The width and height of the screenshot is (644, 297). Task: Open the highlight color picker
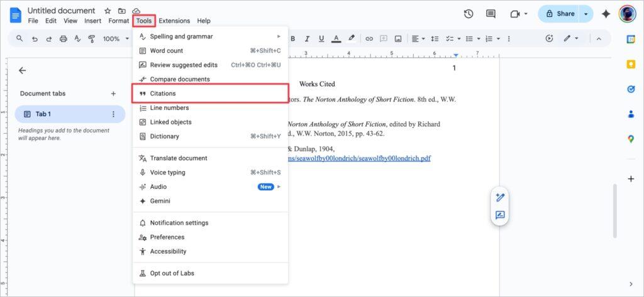click(x=351, y=38)
